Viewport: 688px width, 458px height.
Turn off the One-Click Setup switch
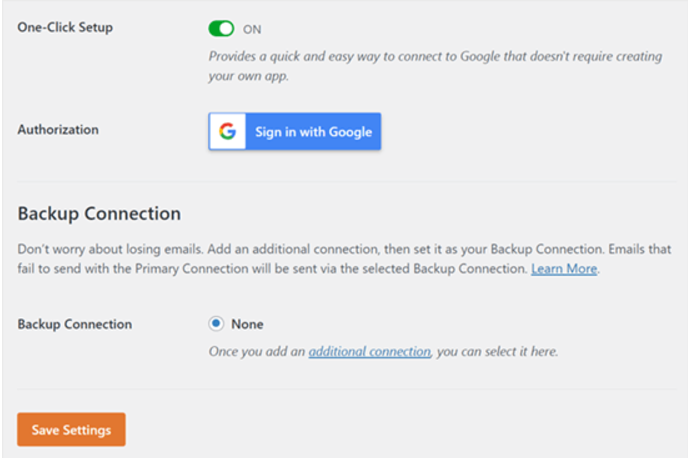(x=221, y=29)
